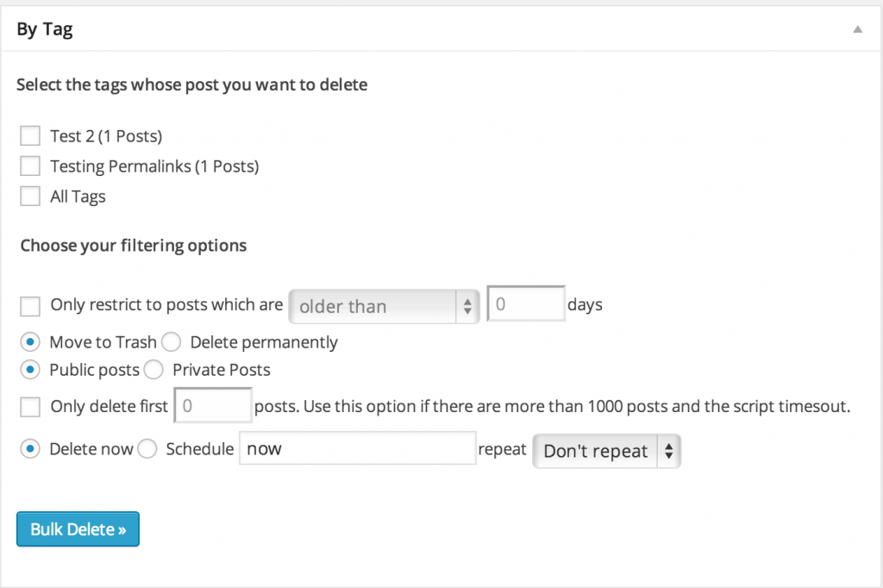Check the "Only delete first" posts option

[x=29, y=405]
